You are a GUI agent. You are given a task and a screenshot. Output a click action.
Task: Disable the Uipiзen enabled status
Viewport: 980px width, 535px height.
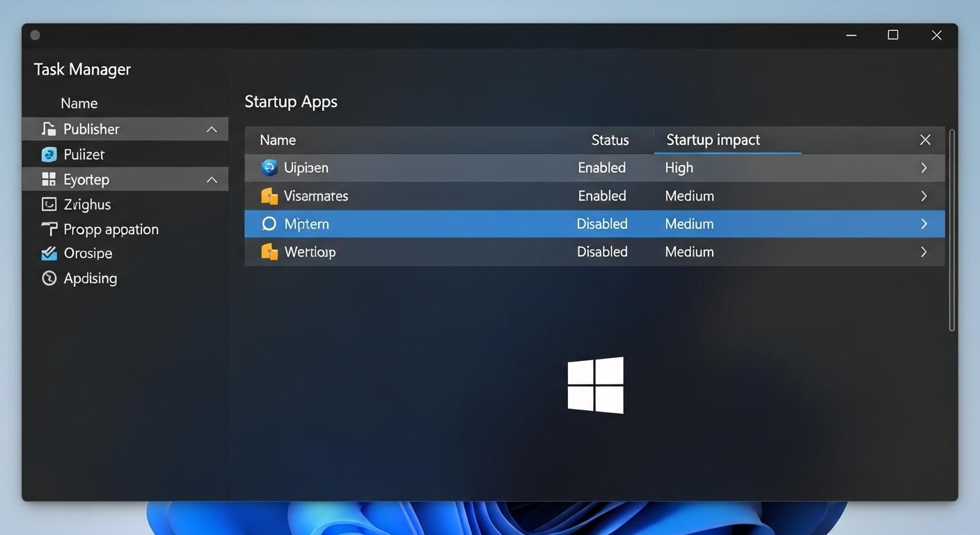602,167
